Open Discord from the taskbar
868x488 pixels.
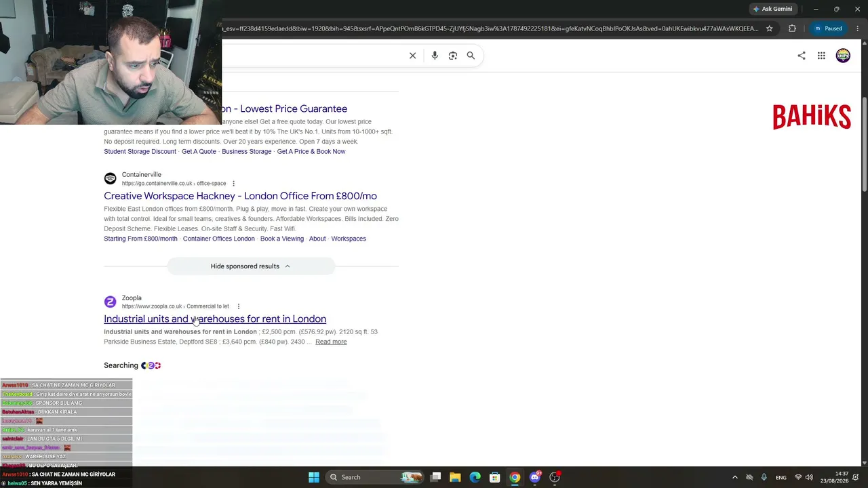pos(535,477)
